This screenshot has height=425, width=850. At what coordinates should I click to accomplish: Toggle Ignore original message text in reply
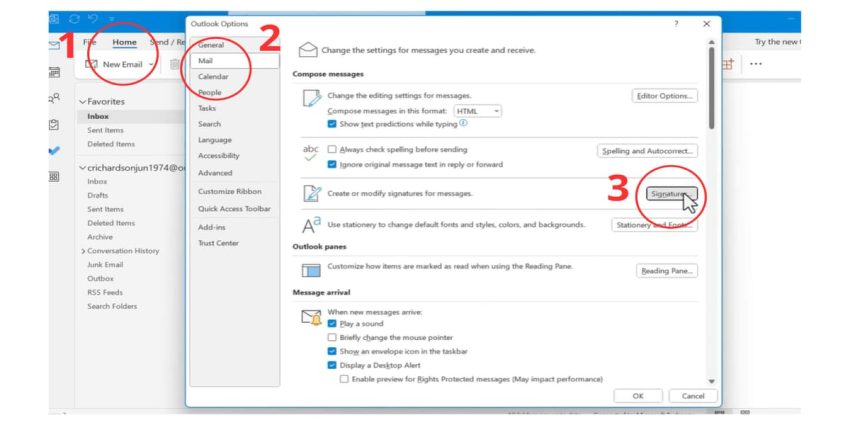click(x=332, y=164)
